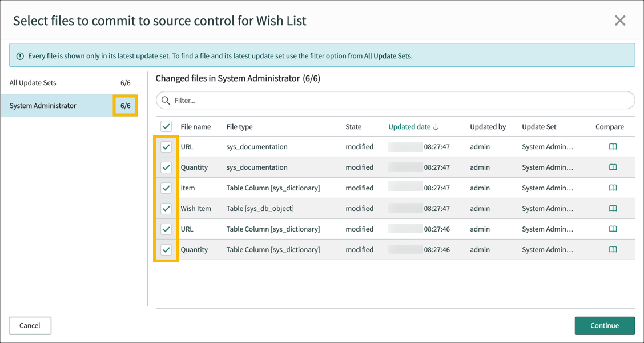The width and height of the screenshot is (644, 343).
Task: Click the info icon in the banner
Action: click(x=21, y=55)
